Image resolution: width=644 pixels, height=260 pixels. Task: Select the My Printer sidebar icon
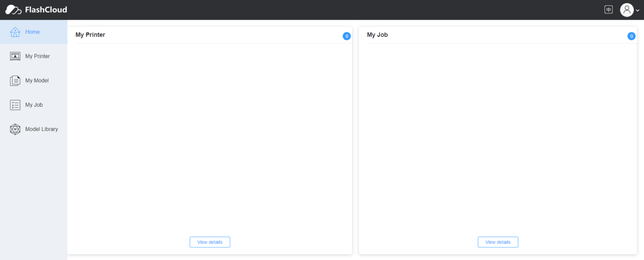(x=15, y=56)
